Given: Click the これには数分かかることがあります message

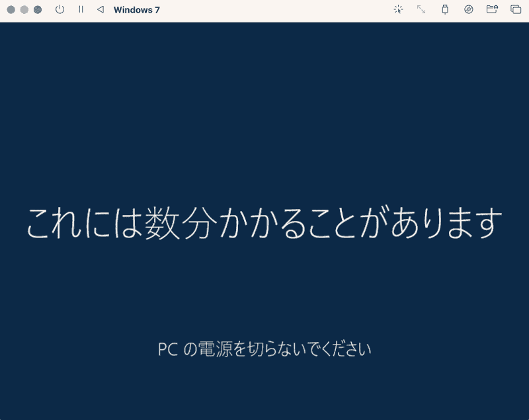Looking at the screenshot, I should point(264,223).
